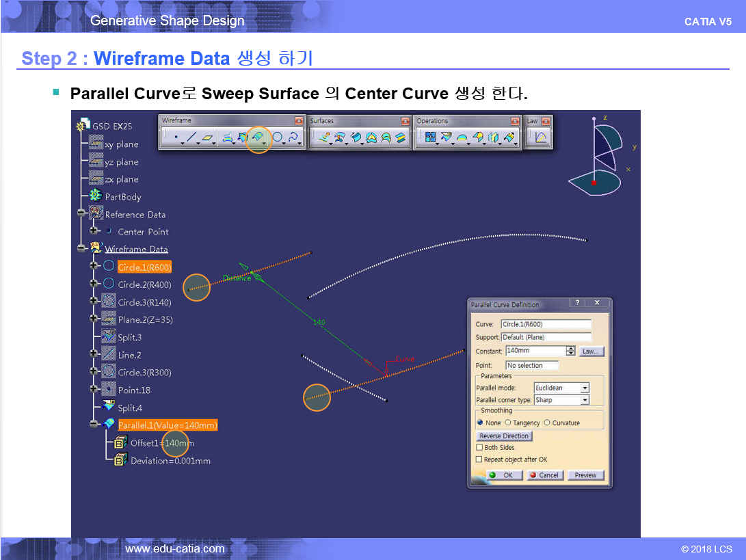Select the Circle tool in Wireframe toolbar
Screen dimensions: 746x560
tap(278, 138)
